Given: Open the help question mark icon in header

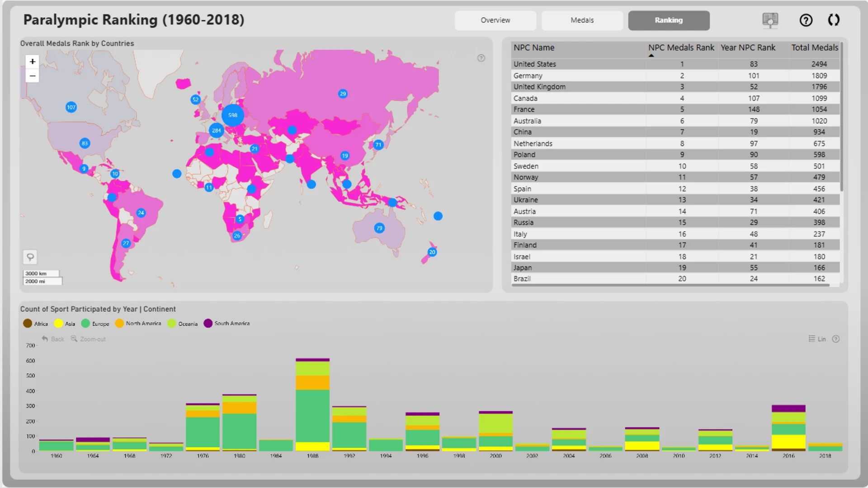Looking at the screenshot, I should 806,20.
